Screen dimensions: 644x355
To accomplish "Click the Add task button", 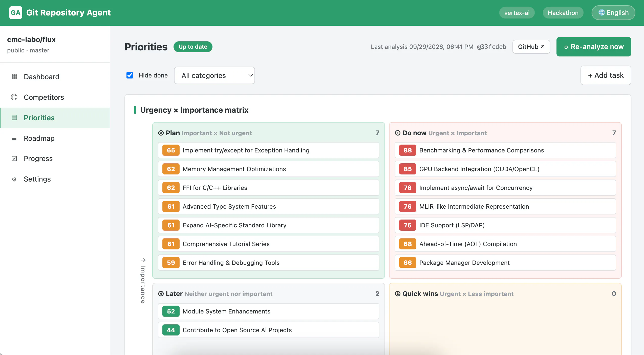I will 606,75.
